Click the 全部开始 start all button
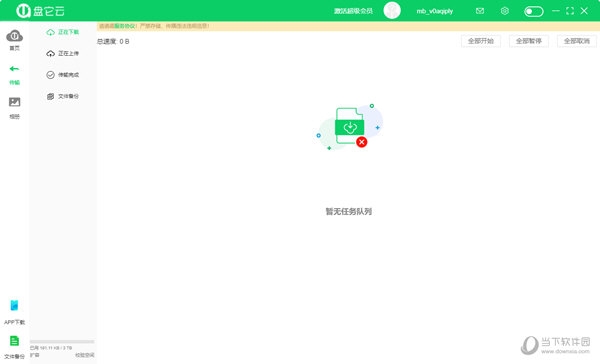 pos(481,41)
